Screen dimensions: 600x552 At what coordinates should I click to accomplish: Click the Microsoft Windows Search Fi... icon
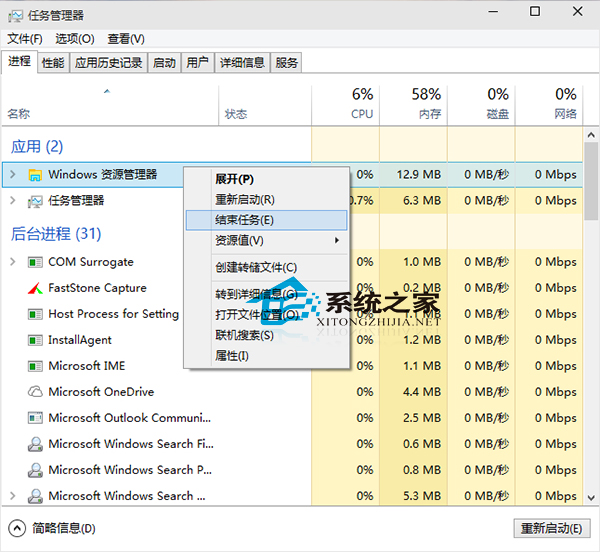35,444
